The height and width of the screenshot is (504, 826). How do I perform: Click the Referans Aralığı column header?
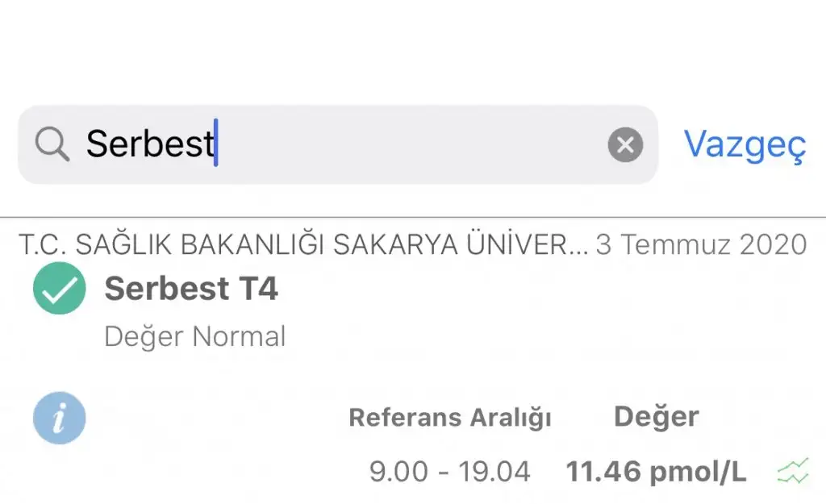[450, 418]
